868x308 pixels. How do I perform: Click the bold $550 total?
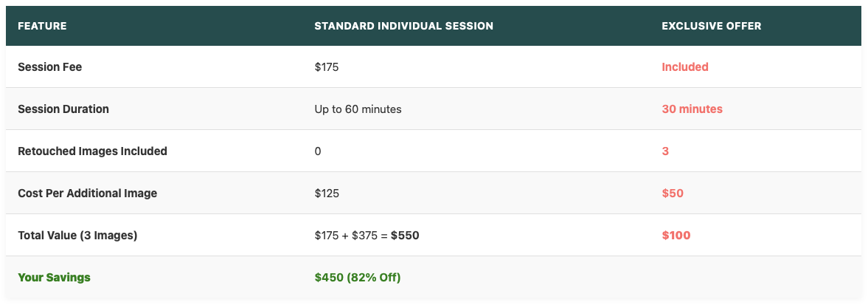[x=405, y=236]
